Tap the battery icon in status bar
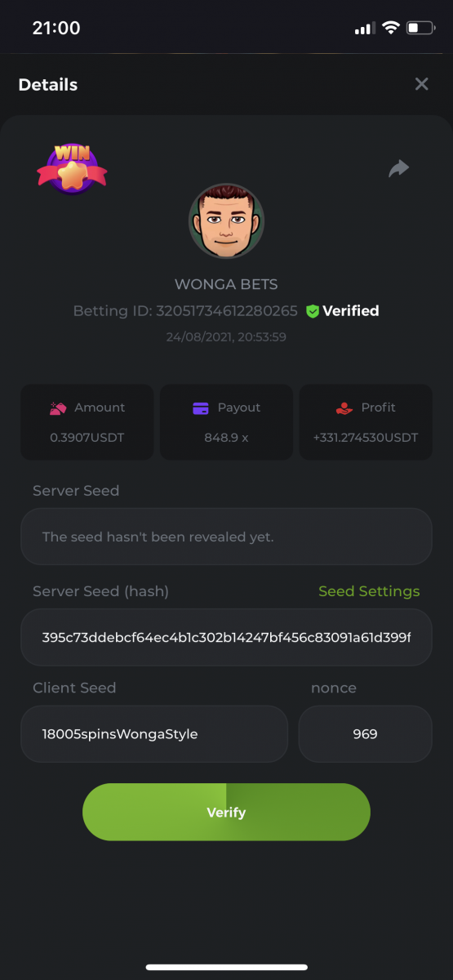Viewport: 453px width, 980px height. point(420,28)
